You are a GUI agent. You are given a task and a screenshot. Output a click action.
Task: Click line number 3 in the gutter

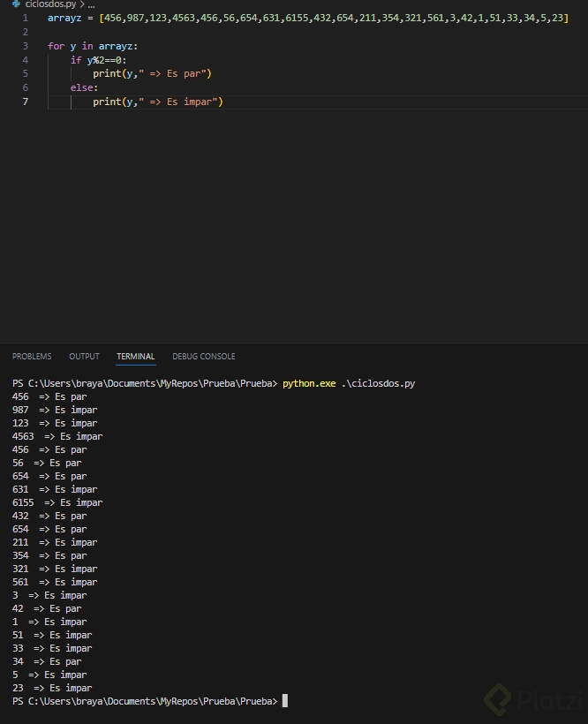[26, 46]
